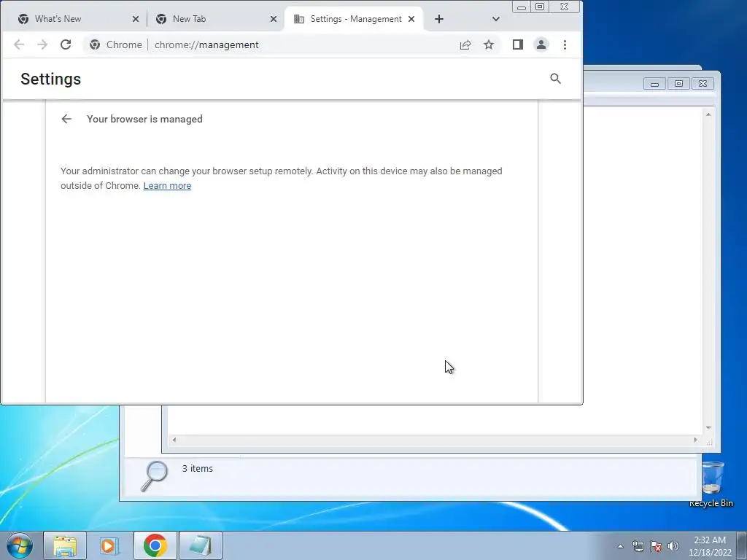The height and width of the screenshot is (560, 747).
Task: Click the search magnifier icon in Explorer details pane
Action: 155,475
